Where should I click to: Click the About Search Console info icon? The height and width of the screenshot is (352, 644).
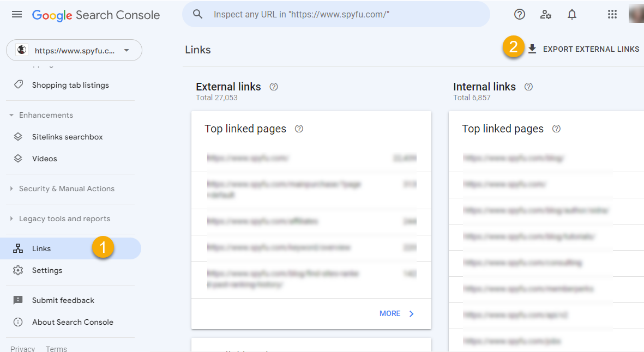[18, 322]
